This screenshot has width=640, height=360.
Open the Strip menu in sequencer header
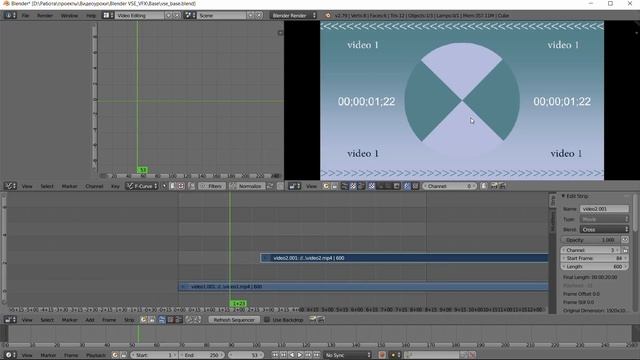tap(129, 320)
